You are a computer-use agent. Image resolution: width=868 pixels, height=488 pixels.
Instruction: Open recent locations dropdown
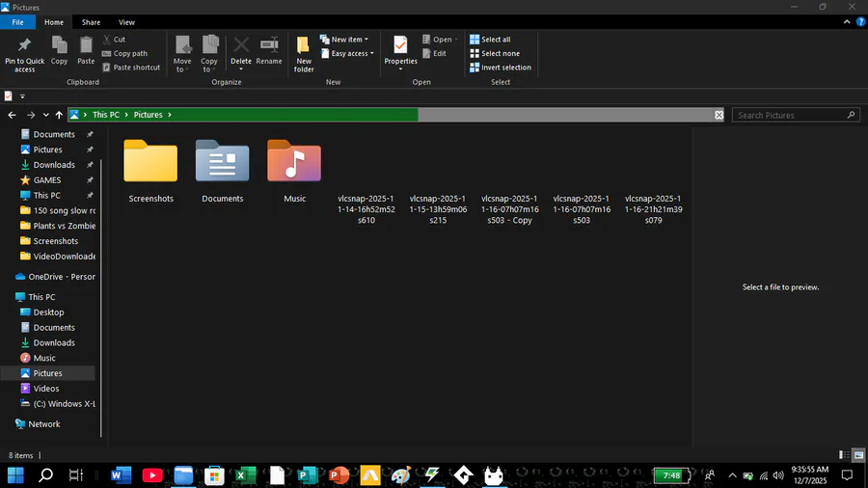(45, 115)
